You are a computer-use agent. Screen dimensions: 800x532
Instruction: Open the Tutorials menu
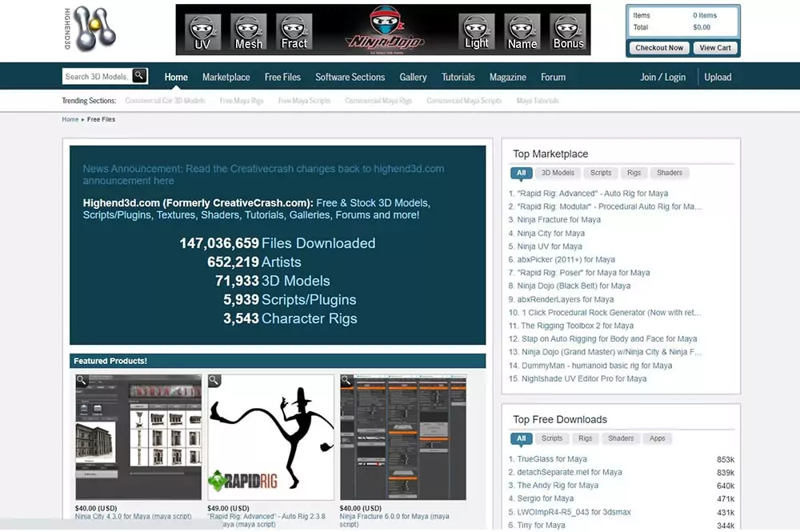(x=458, y=77)
